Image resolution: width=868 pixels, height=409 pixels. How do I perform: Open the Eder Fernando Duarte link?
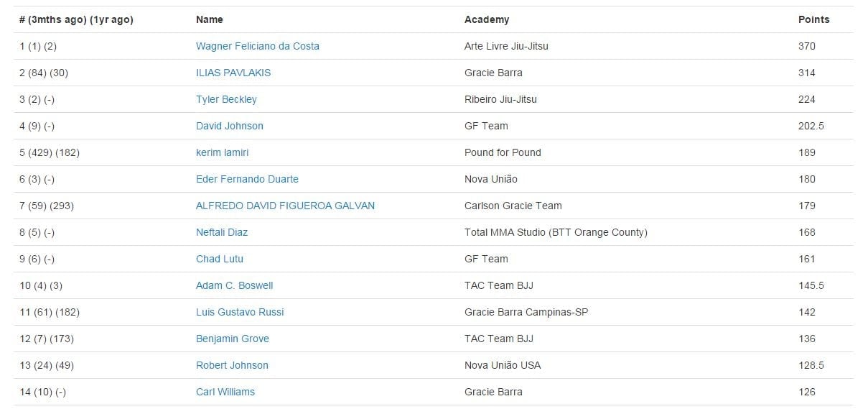click(247, 179)
